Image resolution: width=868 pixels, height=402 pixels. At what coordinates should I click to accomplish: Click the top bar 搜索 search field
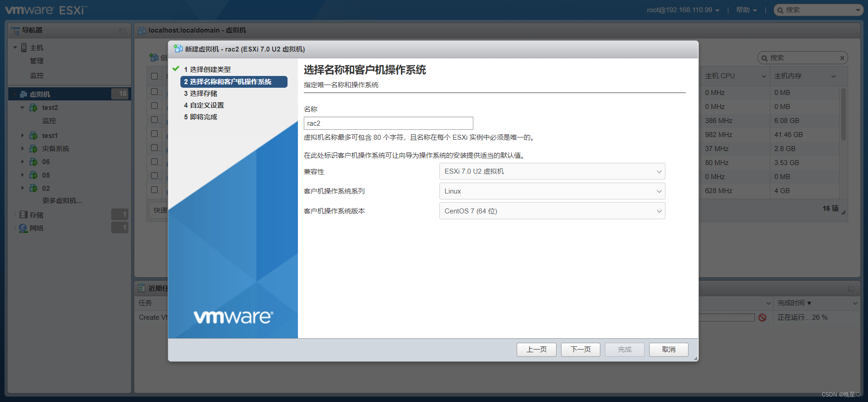point(818,10)
